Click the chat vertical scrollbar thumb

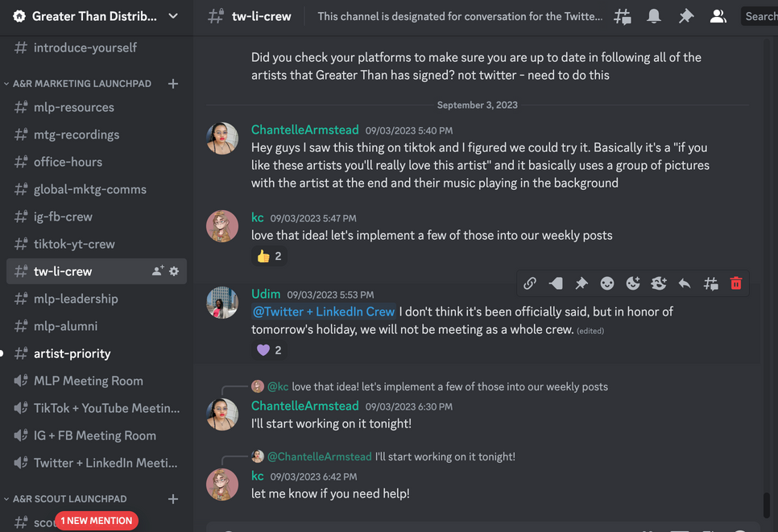click(766, 505)
